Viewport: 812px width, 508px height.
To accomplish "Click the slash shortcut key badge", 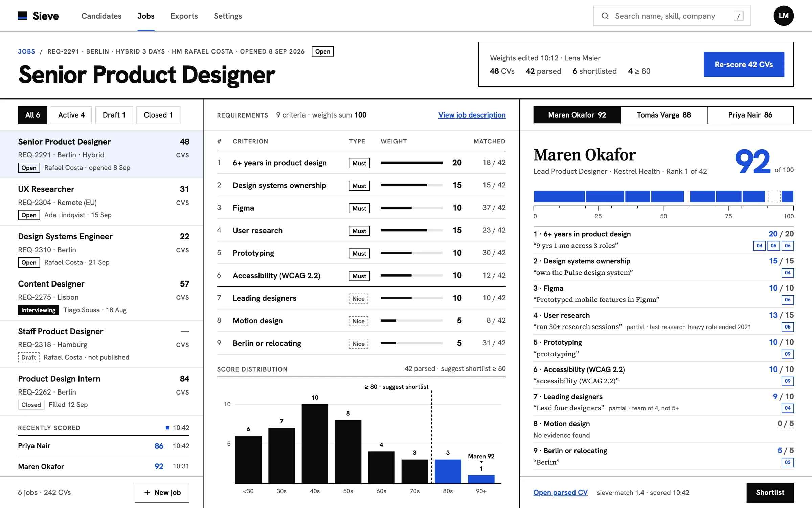I will click(x=739, y=16).
